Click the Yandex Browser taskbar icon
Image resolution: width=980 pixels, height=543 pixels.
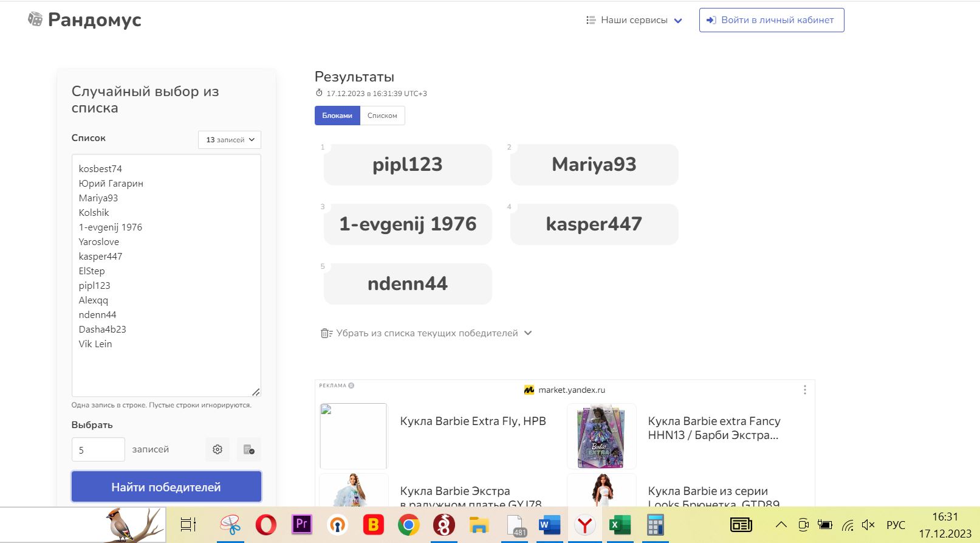pyautogui.click(x=585, y=524)
